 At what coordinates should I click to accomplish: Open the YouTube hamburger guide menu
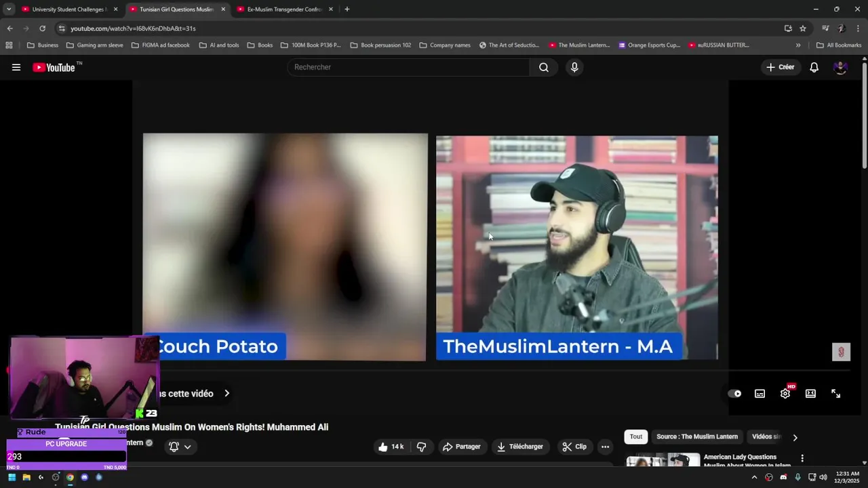(x=16, y=67)
